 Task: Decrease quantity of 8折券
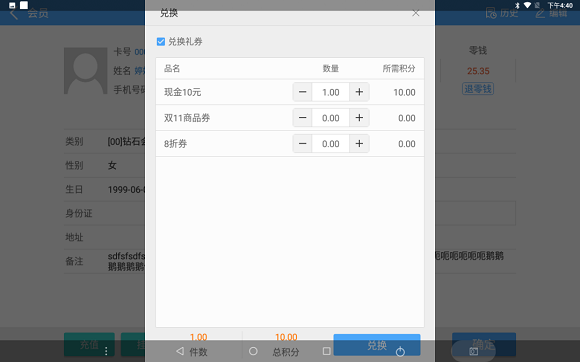[303, 143]
